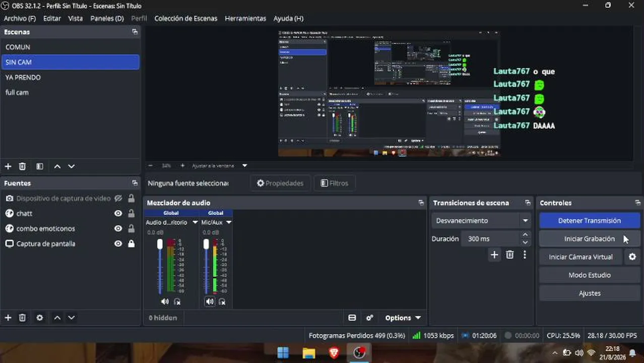Open the Editar menu
This screenshot has width=644, height=363.
52,18
